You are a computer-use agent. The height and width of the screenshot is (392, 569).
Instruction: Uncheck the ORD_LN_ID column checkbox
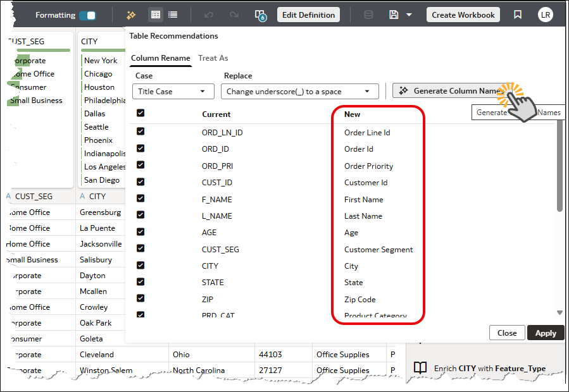(141, 132)
